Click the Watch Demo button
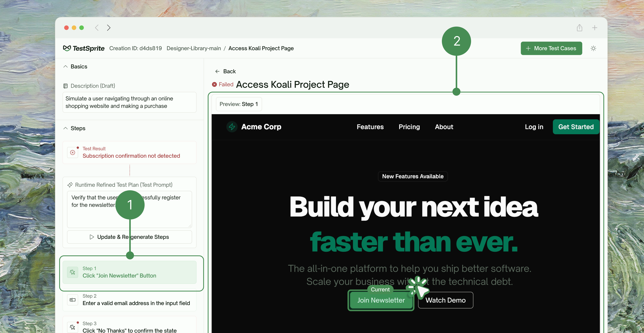 pos(446,300)
